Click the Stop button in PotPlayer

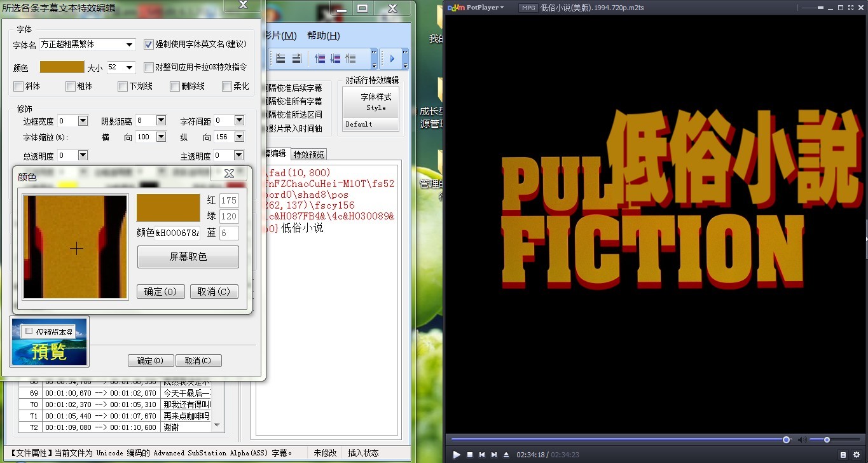click(x=469, y=455)
